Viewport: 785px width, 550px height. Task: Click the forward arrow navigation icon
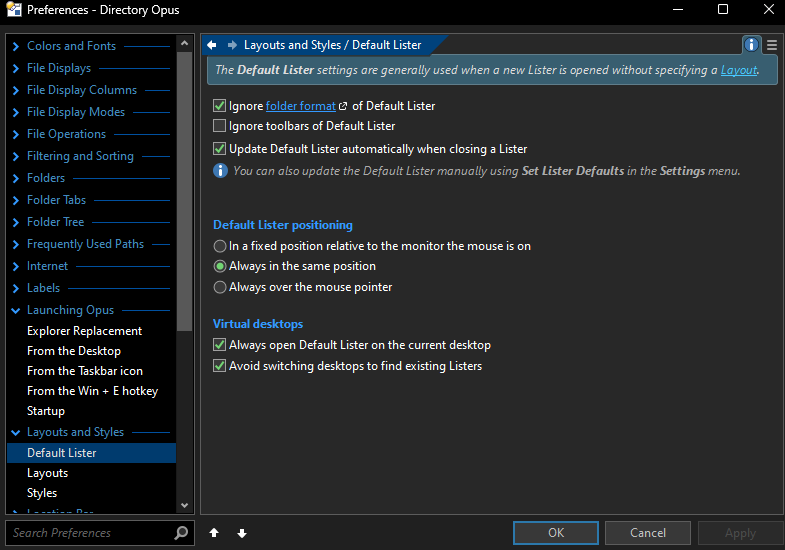pyautogui.click(x=232, y=45)
